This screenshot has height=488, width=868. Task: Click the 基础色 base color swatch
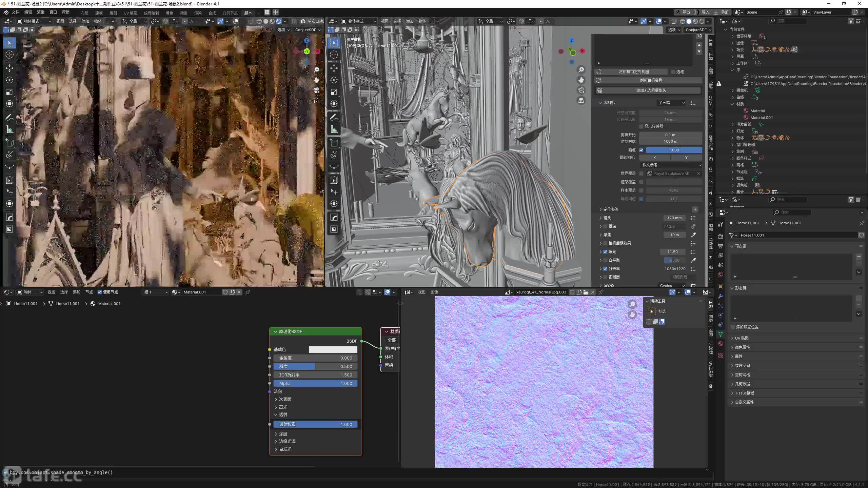click(333, 349)
